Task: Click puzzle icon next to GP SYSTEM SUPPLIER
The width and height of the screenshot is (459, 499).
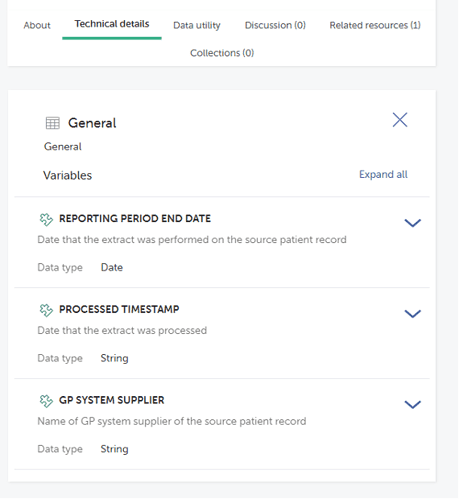Action: point(46,401)
